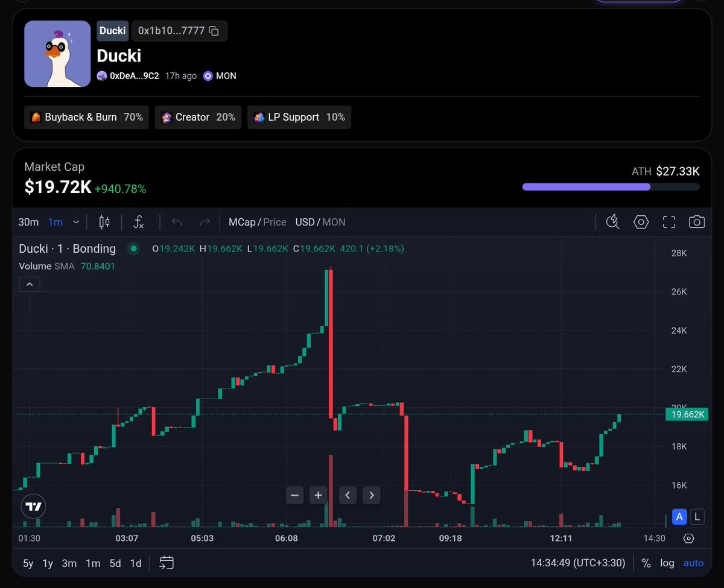Move the chart left with arrow
724x588 pixels.
click(348, 495)
